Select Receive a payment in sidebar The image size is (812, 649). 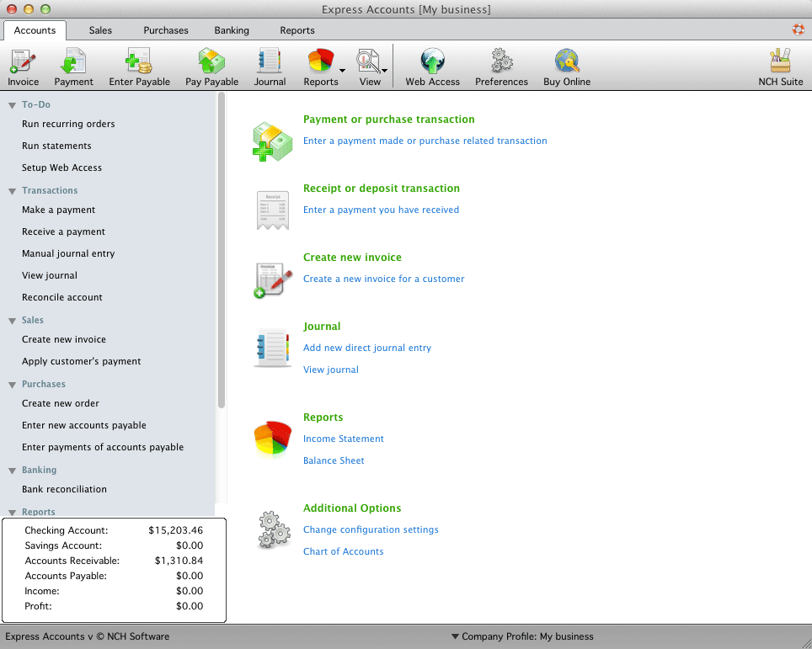point(63,231)
